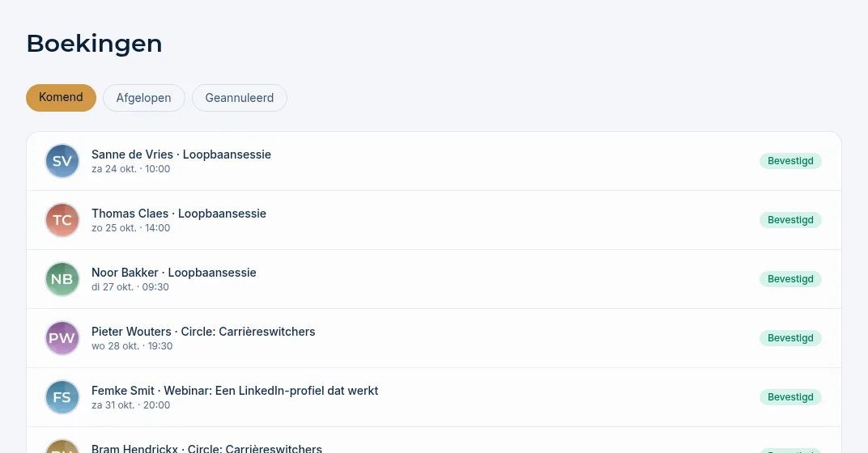868x453 pixels.
Task: Click Bevestigd badge for Femke Smit
Action: tap(790, 397)
